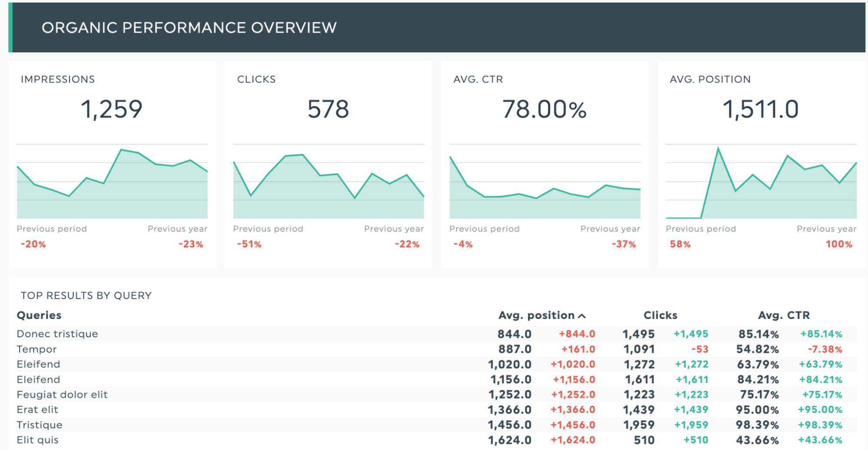The height and width of the screenshot is (450, 868).
Task: Open the Erat elit query
Action: click(x=37, y=410)
